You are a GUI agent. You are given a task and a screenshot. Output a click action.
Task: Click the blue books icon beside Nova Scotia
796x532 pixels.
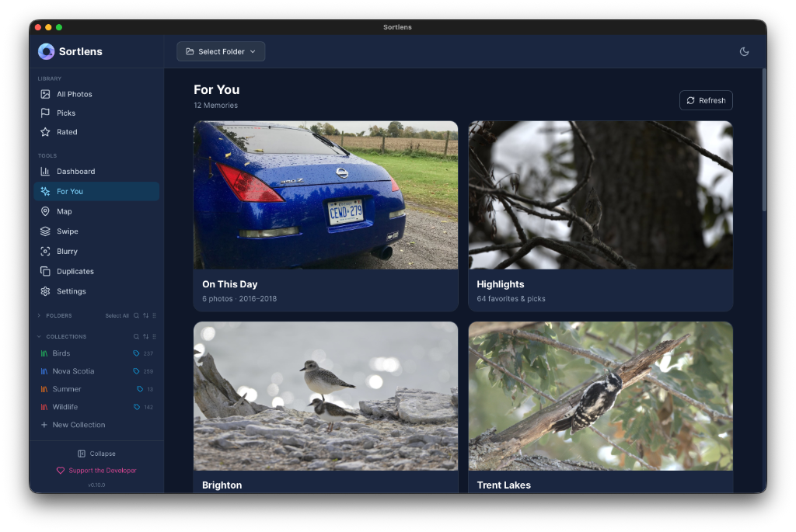tap(44, 371)
